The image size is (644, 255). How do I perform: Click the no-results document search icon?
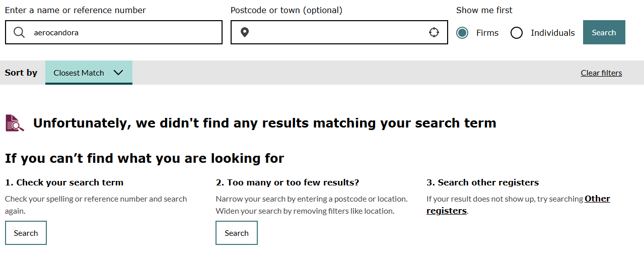(15, 123)
